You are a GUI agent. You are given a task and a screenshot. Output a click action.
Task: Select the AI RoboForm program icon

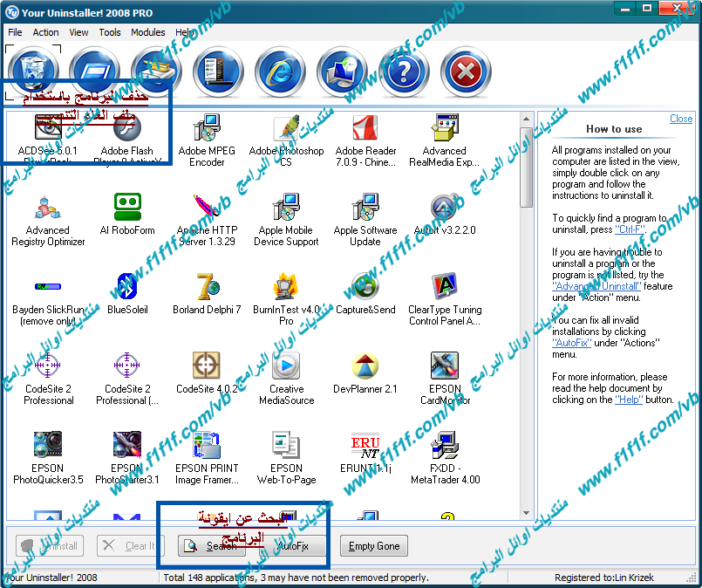pos(127,208)
